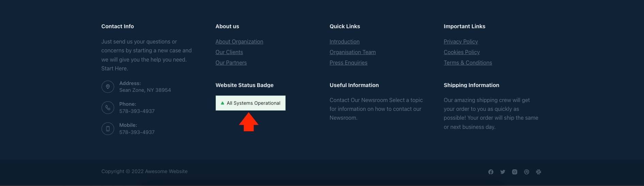Click the About us heading
644x186 pixels.
(x=227, y=26)
